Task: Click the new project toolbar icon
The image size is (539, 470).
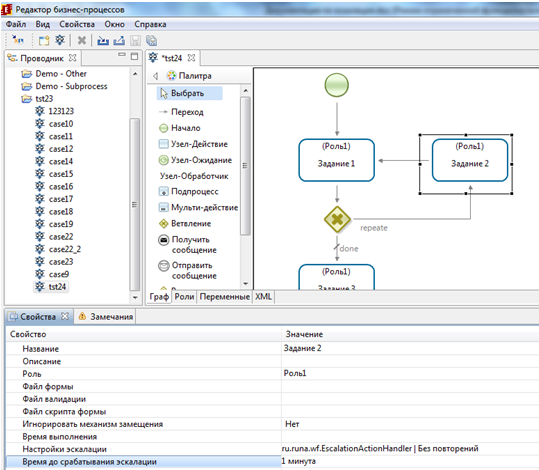Action: coord(44,41)
